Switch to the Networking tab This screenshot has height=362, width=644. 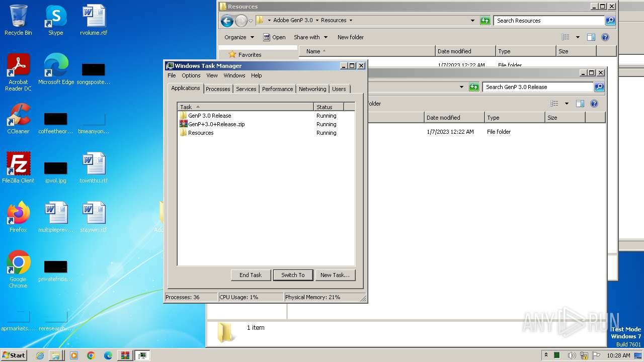point(312,89)
